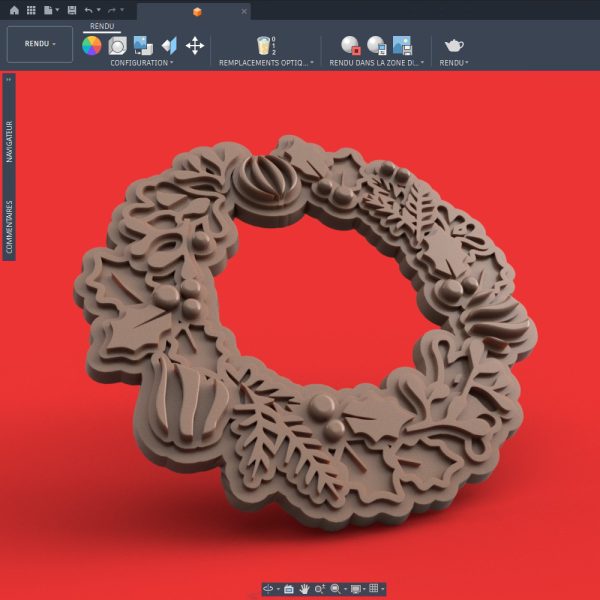Open the Appearance color wheel tool
The height and width of the screenshot is (600, 600).
coord(92,46)
